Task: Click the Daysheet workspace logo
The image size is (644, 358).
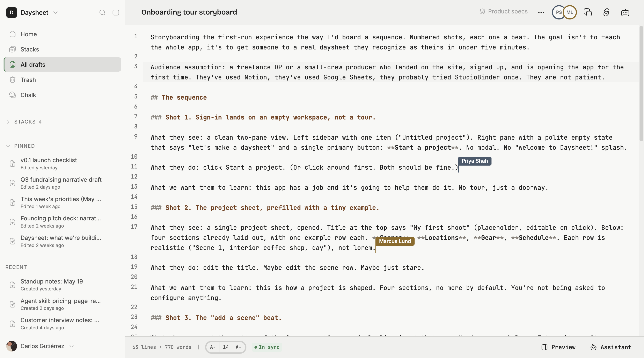Action: tap(11, 13)
